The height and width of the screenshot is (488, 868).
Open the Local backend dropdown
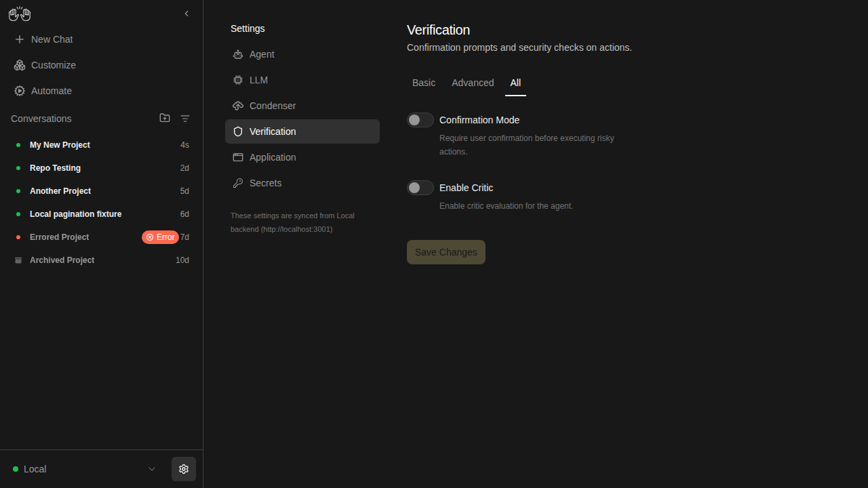(x=85, y=469)
